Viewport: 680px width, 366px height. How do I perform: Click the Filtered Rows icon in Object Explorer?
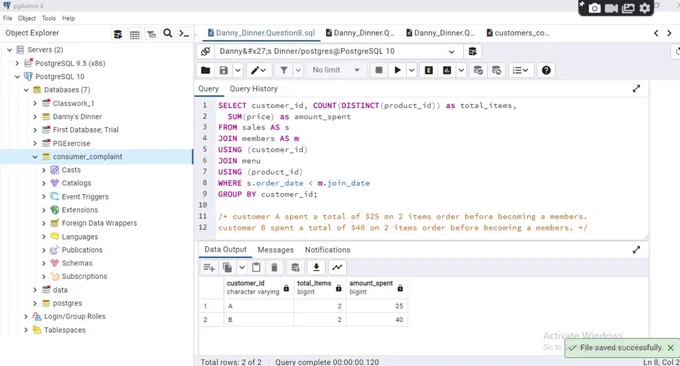pos(151,34)
